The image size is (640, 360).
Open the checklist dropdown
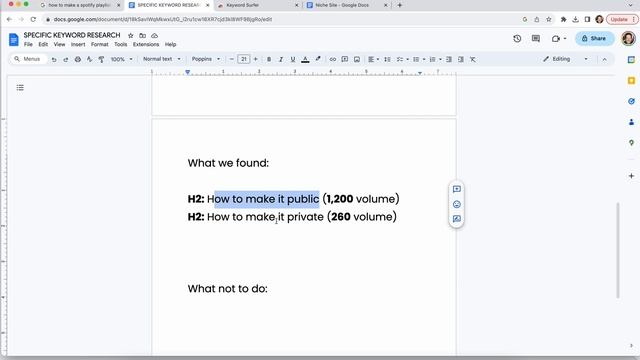tap(402, 60)
